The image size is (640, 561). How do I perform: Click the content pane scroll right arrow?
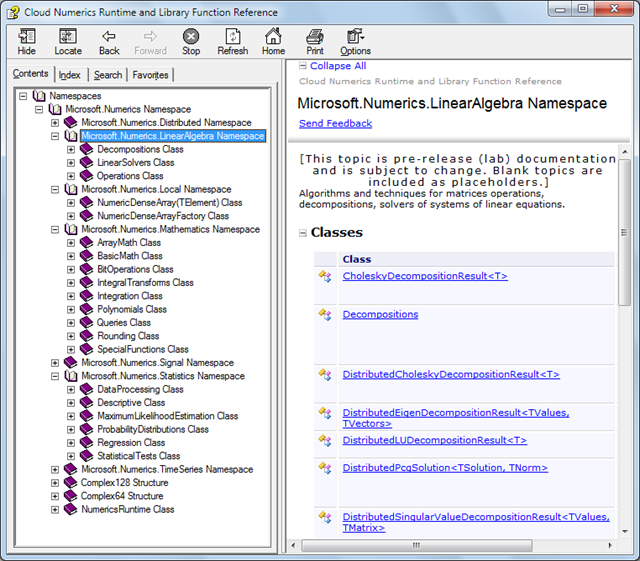(x=610, y=545)
